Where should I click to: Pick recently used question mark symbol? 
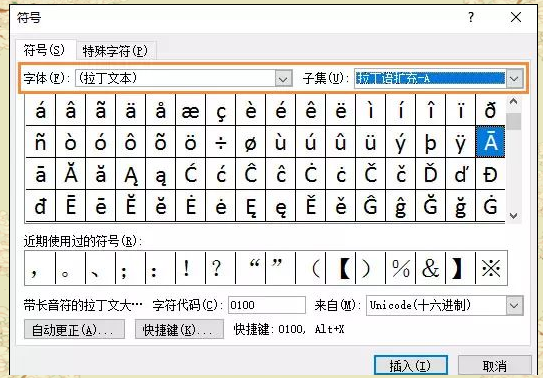point(220,268)
